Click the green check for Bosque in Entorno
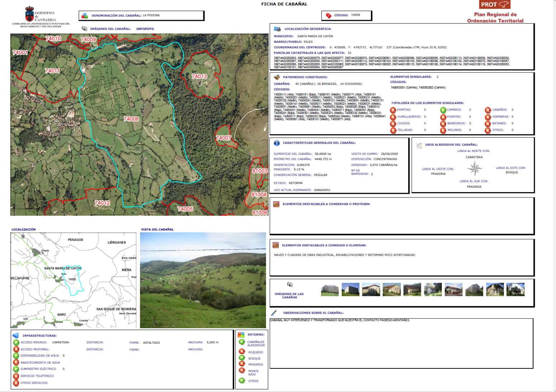Viewport: 556px width, 392px height. (x=242, y=358)
